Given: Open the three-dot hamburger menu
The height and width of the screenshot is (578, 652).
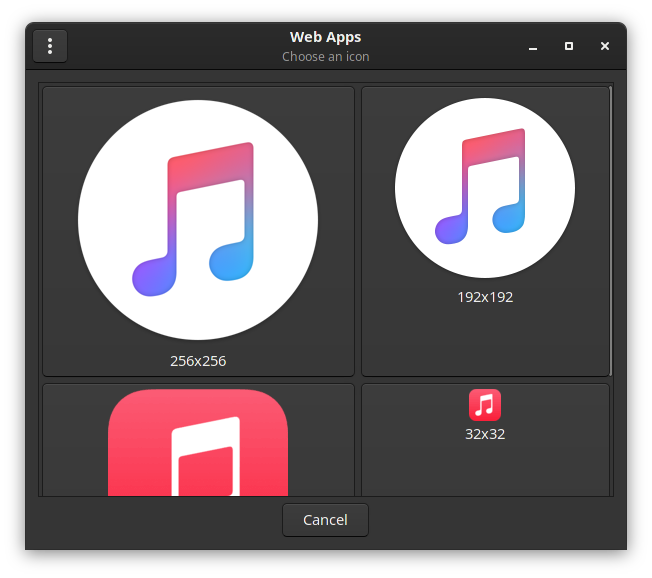Looking at the screenshot, I should [x=50, y=46].
